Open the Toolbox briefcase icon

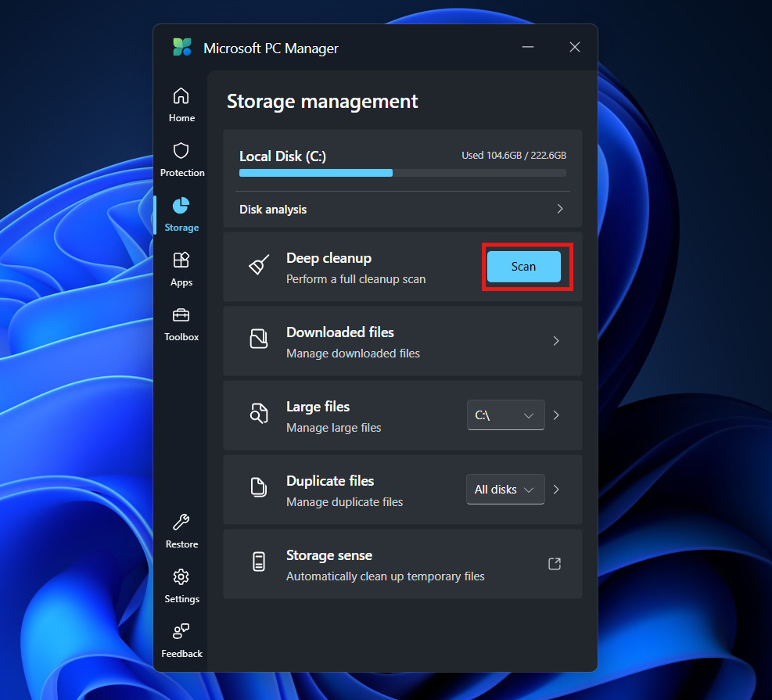(x=181, y=315)
